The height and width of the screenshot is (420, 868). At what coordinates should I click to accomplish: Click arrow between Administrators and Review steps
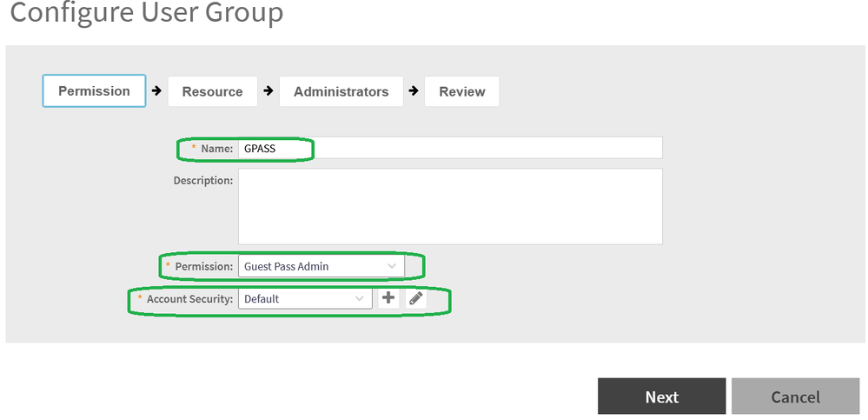point(414,90)
